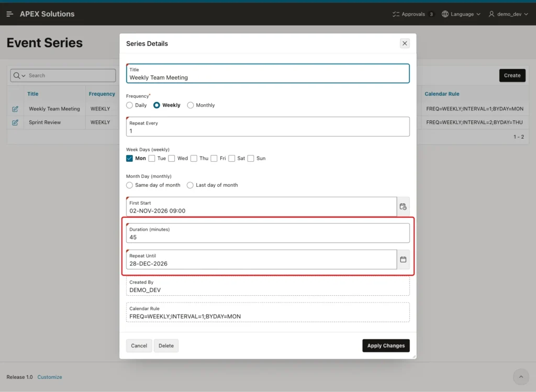536x392 pixels.
Task: Click the 1 - 2 pagination text
Action: point(519,137)
